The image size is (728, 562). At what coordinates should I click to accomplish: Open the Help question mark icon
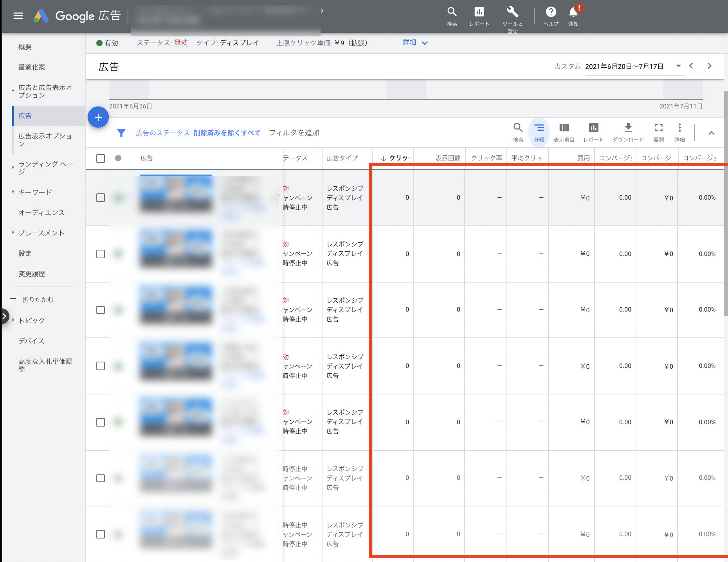coord(551,13)
